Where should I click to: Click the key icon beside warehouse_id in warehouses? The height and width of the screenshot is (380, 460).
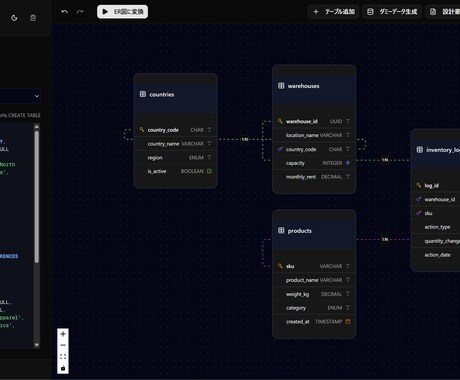click(280, 121)
